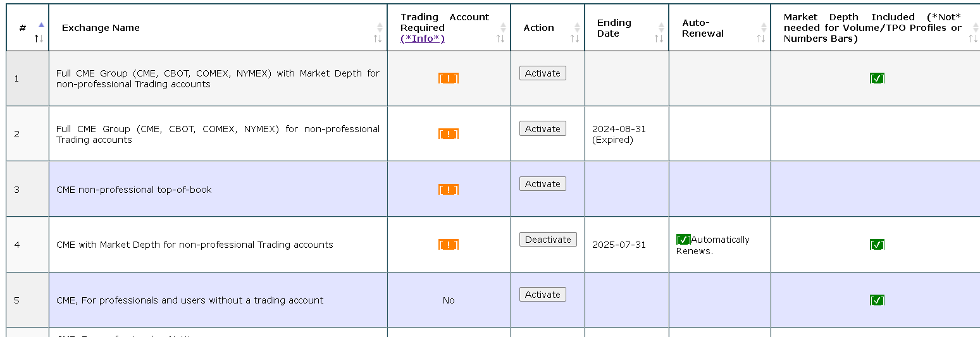
Task: Sort by the # column arrows
Action: pyautogui.click(x=39, y=34)
